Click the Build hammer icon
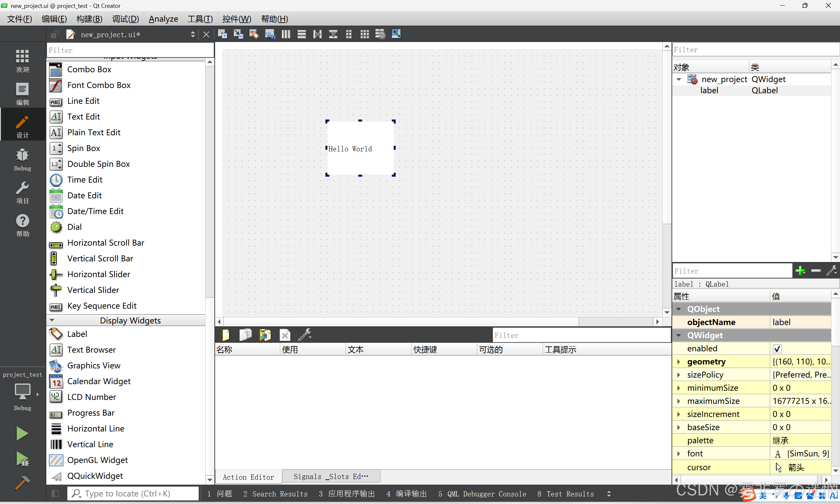The width and height of the screenshot is (840, 504). click(x=22, y=483)
